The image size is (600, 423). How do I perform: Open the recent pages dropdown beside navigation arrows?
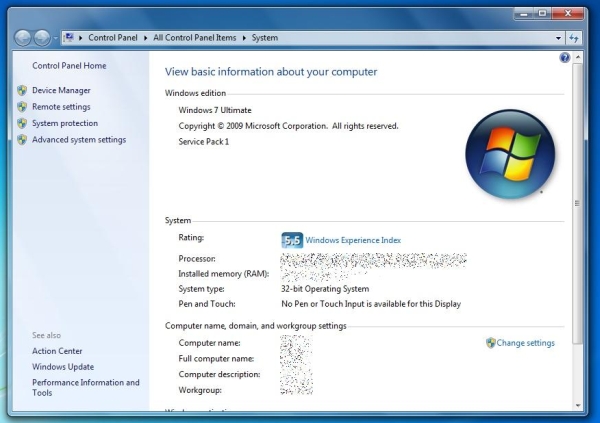point(55,38)
